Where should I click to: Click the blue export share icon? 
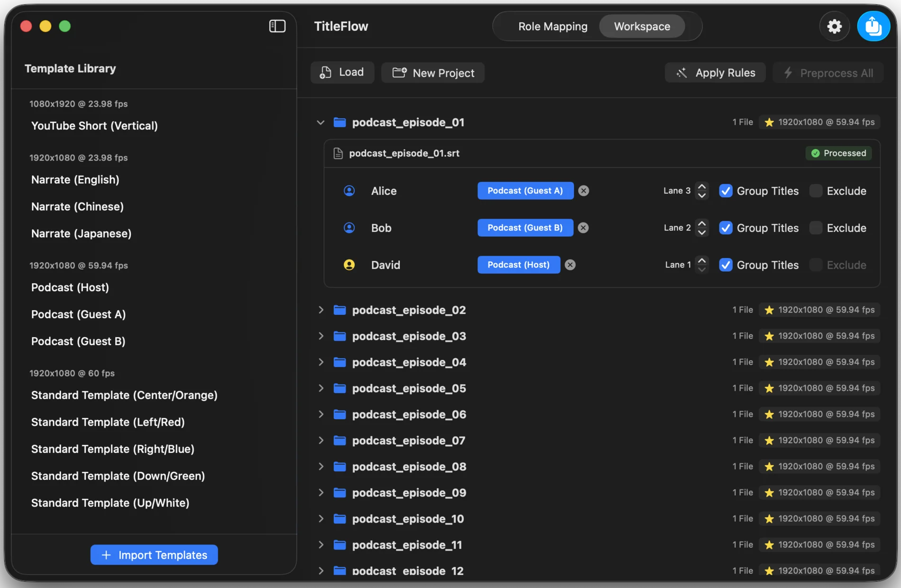click(x=873, y=26)
